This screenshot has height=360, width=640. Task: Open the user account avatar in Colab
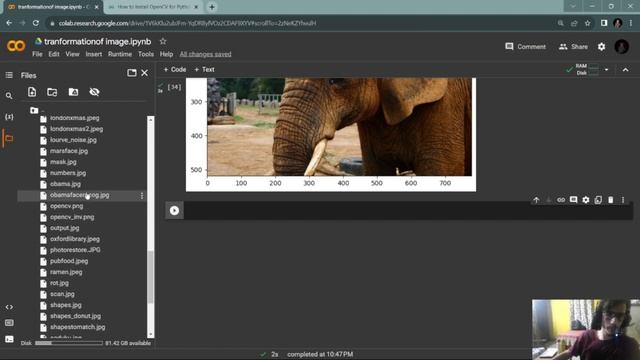(x=622, y=47)
